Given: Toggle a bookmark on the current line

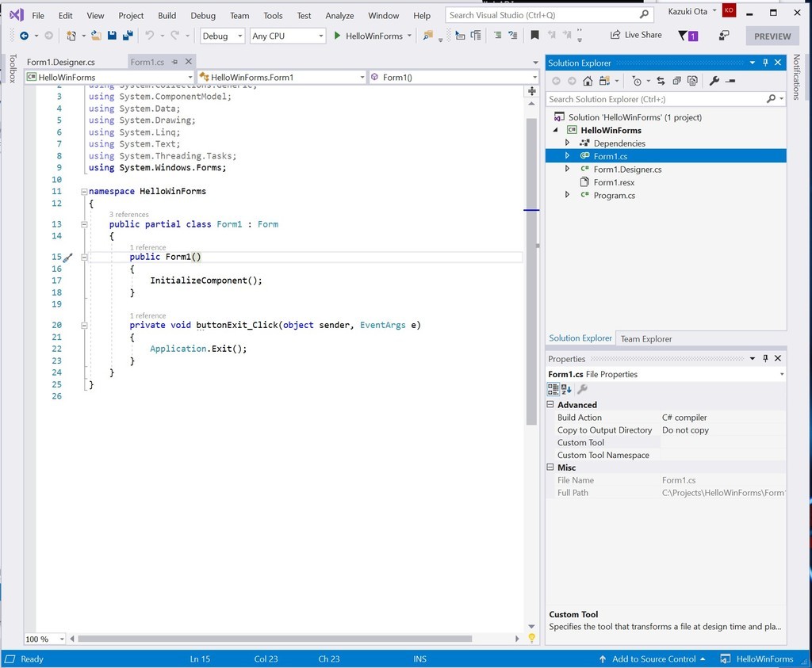Looking at the screenshot, I should [535, 35].
